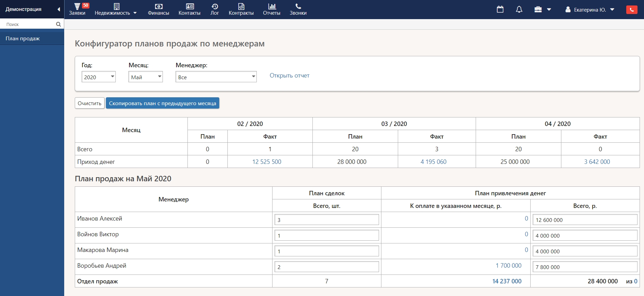
Task: Open the Финансы money icon
Action: [158, 6]
